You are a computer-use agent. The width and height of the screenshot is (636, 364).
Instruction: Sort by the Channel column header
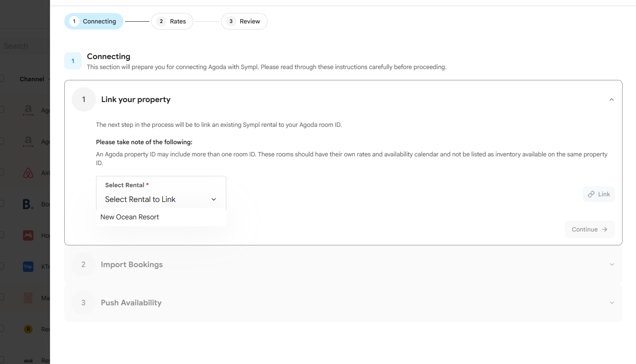(32, 79)
